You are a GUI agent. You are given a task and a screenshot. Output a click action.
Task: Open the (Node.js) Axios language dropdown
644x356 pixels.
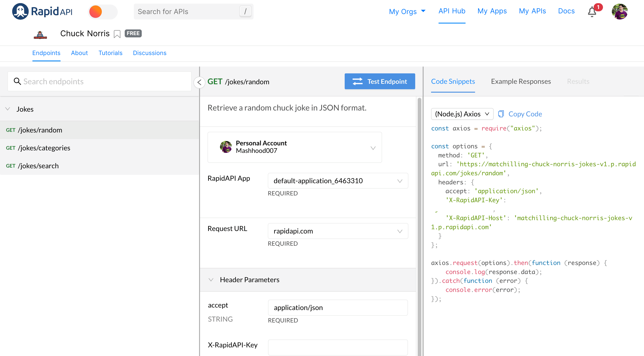coord(462,114)
